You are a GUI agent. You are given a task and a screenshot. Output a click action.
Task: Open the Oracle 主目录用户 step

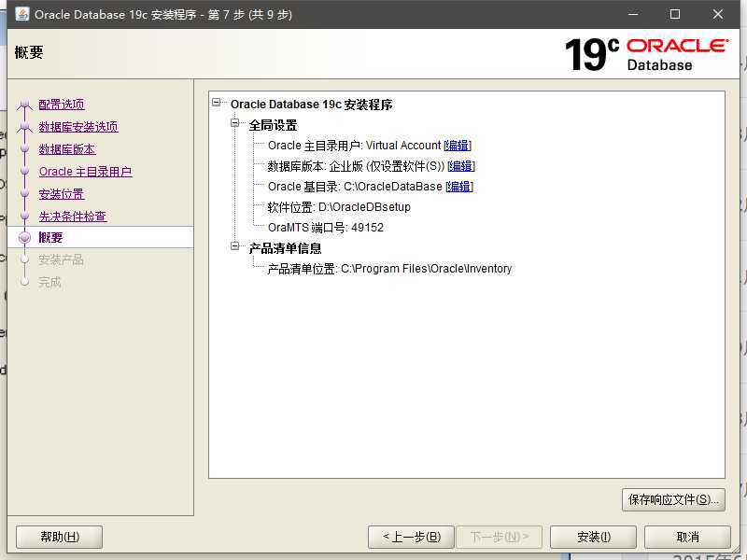click(x=85, y=172)
